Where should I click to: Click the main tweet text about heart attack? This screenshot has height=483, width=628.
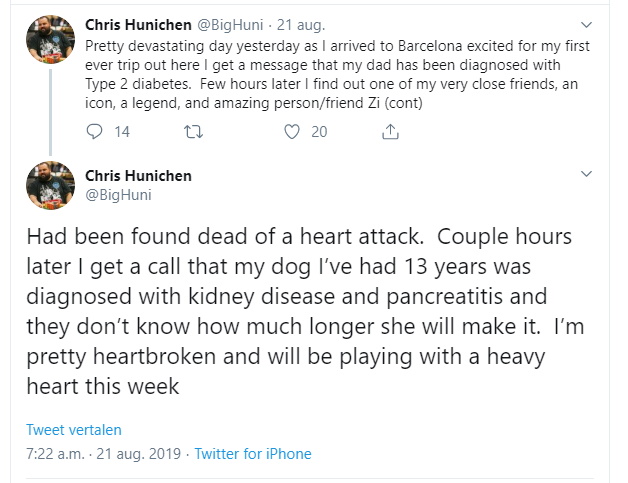pyautogui.click(x=305, y=311)
